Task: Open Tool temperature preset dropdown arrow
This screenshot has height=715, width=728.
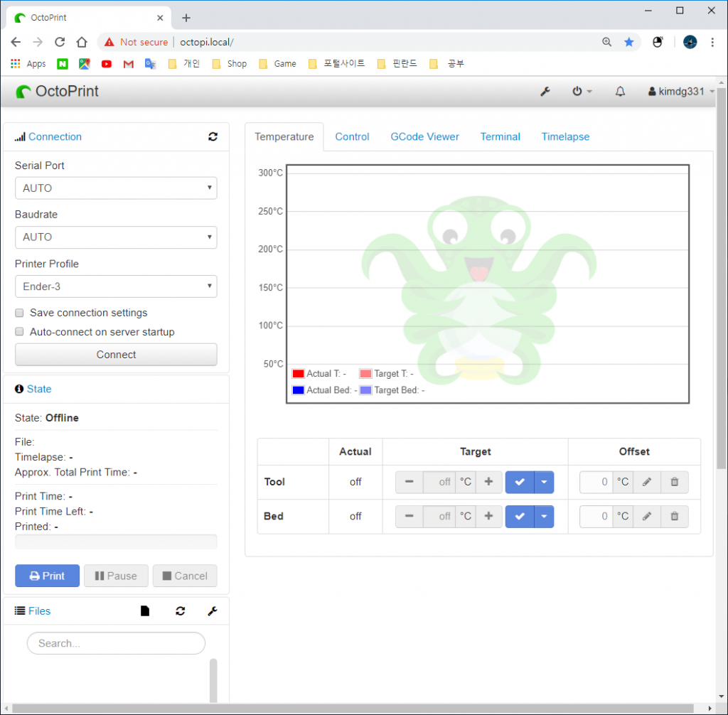Action: click(x=544, y=482)
